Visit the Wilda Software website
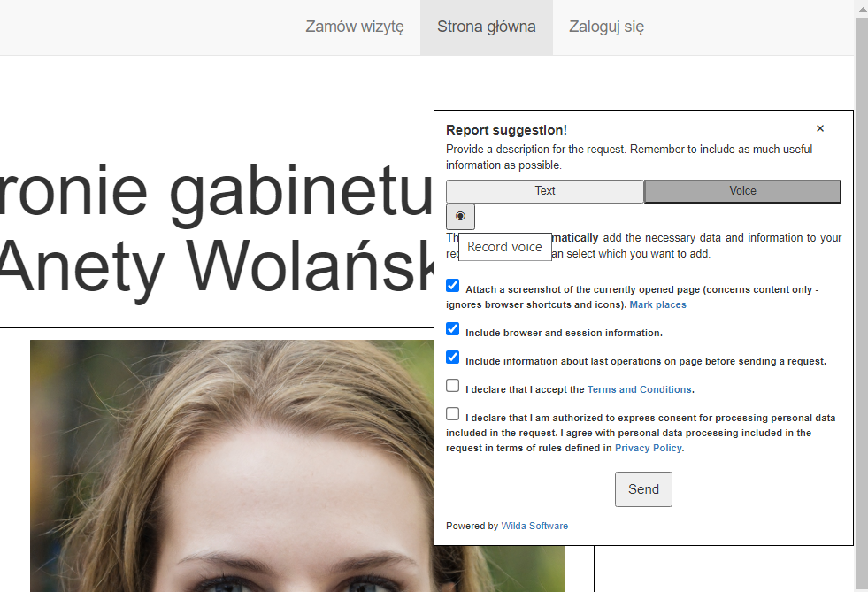 pyautogui.click(x=534, y=525)
